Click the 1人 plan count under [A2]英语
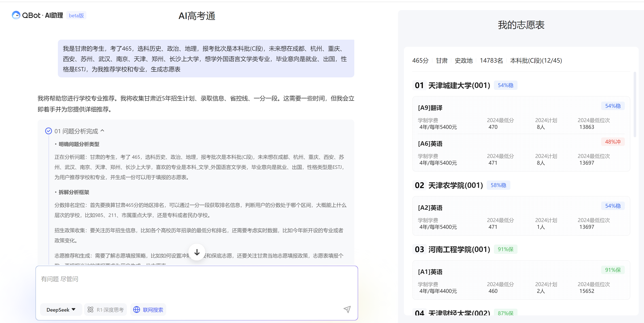644x323 pixels. click(x=541, y=227)
